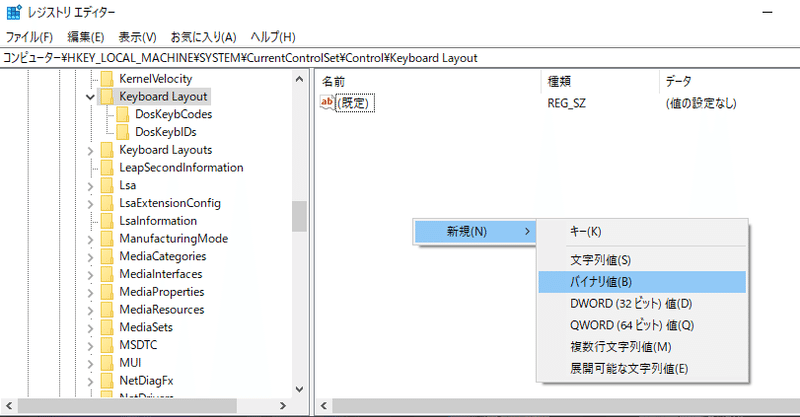This screenshot has width=800, height=417.
Task: Click the tree pane scroll up arrow
Action: (x=299, y=79)
